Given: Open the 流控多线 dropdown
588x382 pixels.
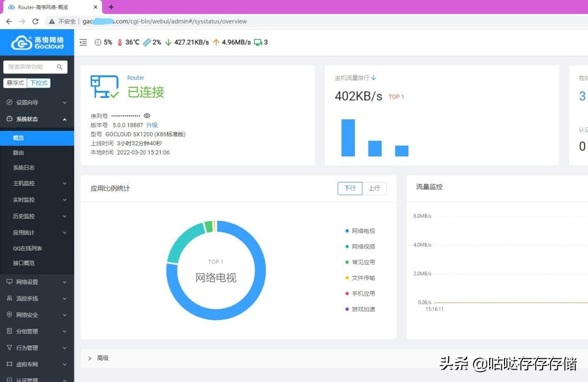Looking at the screenshot, I should [27, 298].
